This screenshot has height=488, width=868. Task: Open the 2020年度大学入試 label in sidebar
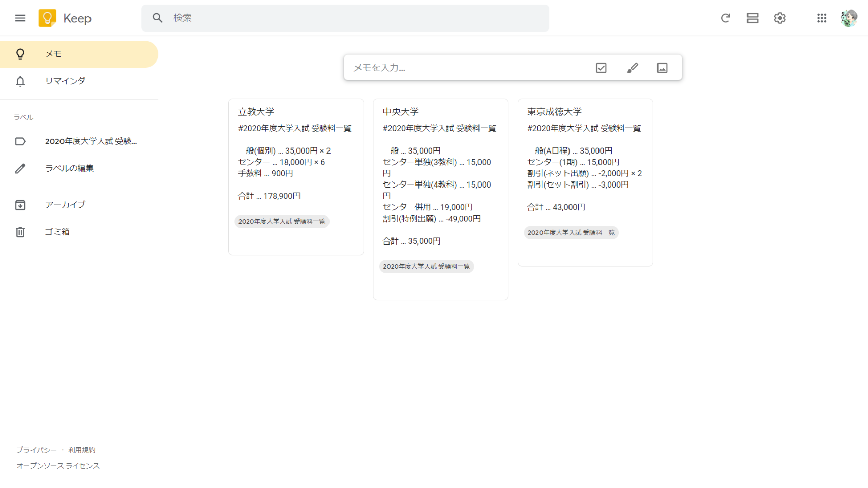click(91, 141)
